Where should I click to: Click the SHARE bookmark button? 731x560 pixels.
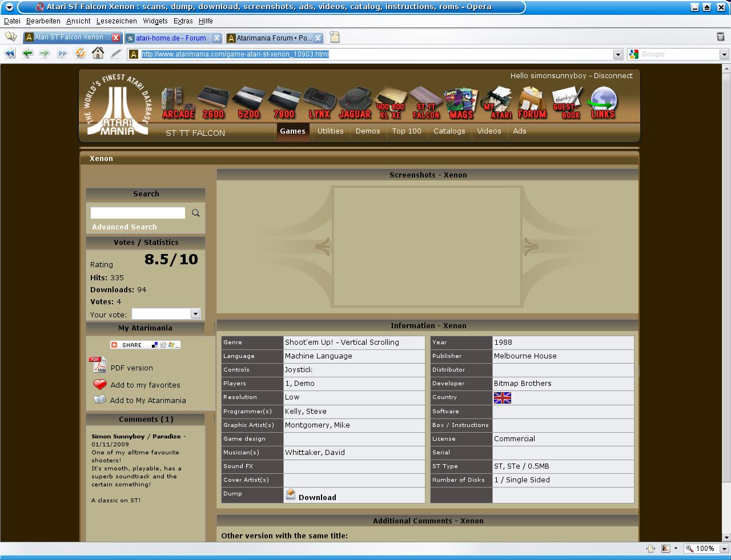[x=145, y=345]
